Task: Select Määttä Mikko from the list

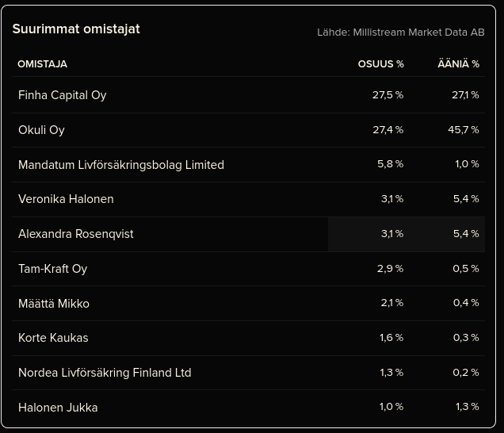Action: pyautogui.click(x=54, y=304)
